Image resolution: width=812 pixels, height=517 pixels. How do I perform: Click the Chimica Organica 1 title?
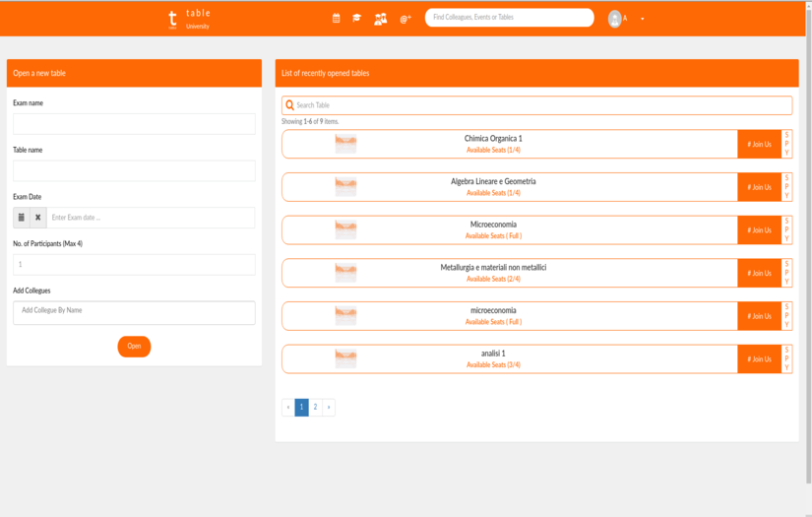(493, 138)
